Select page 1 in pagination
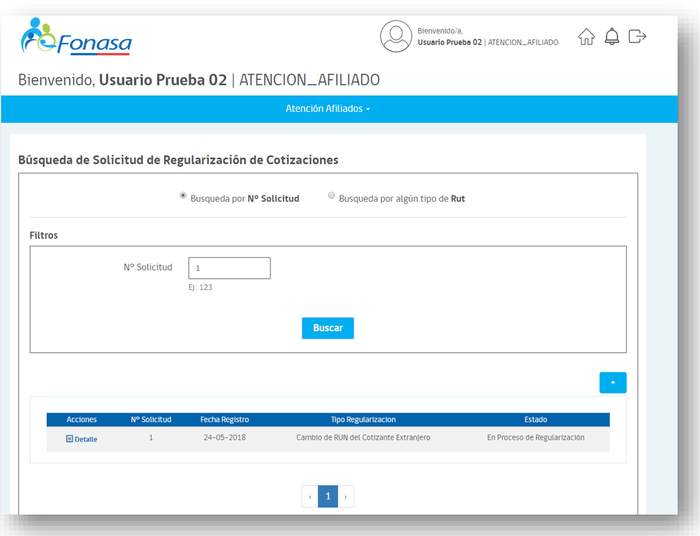This screenshot has height=536, width=700. (x=328, y=496)
